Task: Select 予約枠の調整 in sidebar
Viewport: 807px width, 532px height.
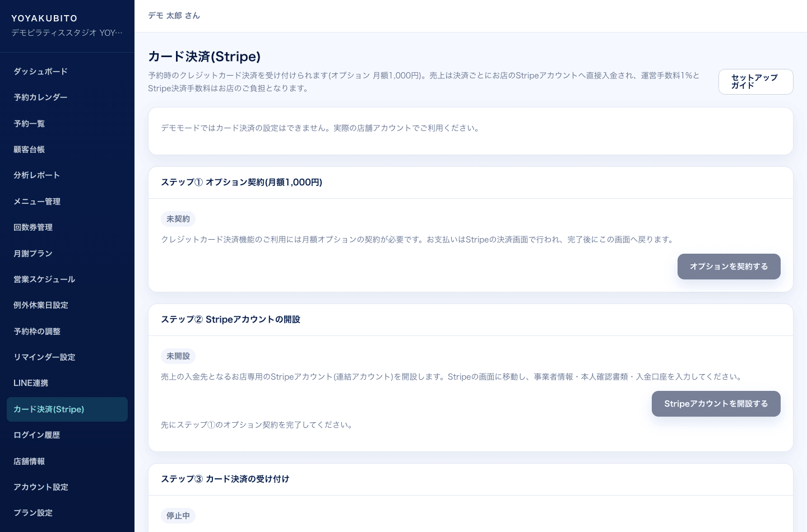Action: (67, 332)
